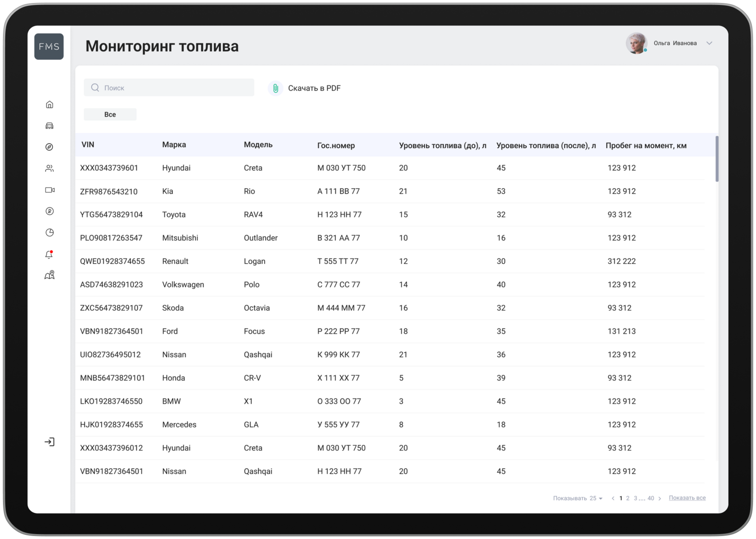Click the 'Показать все' link
This screenshot has height=539, width=756.
coord(687,498)
